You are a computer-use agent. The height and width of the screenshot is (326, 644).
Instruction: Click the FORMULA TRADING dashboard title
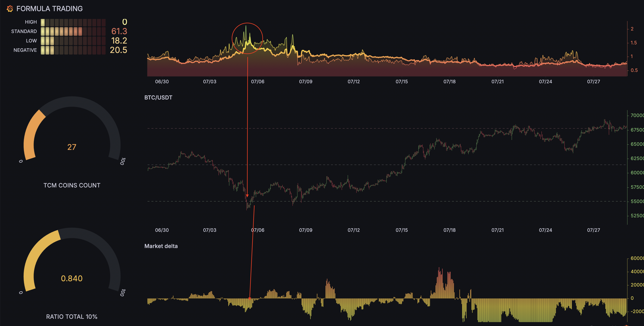(49, 9)
